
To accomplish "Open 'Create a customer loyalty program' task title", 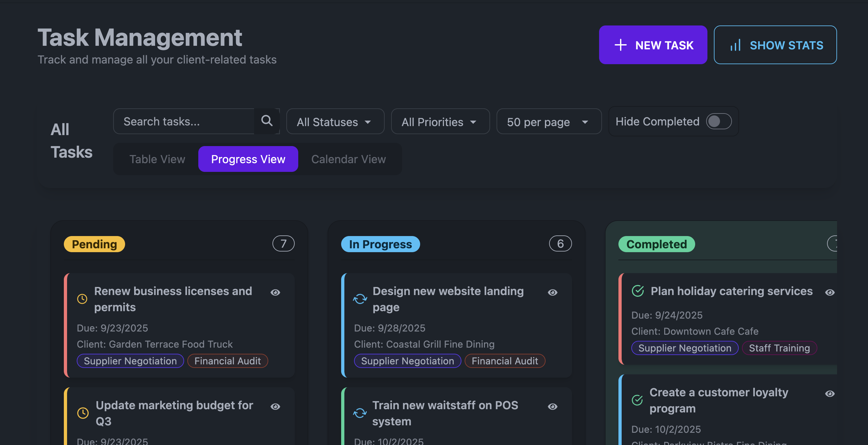I will tap(719, 400).
